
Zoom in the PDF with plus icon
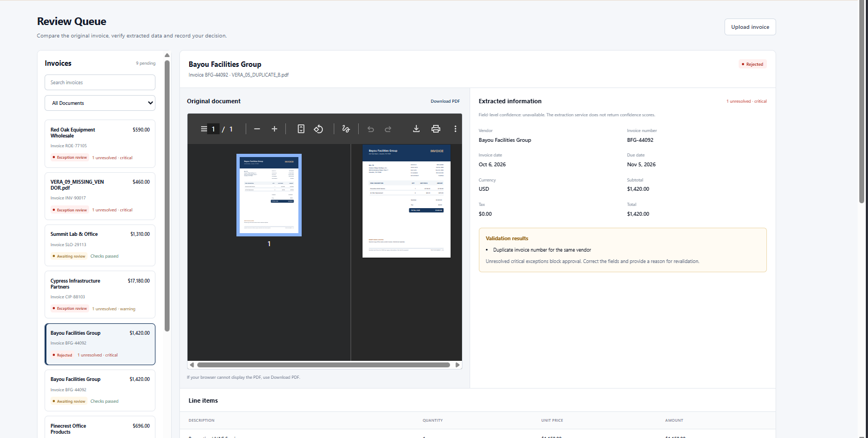[274, 129]
